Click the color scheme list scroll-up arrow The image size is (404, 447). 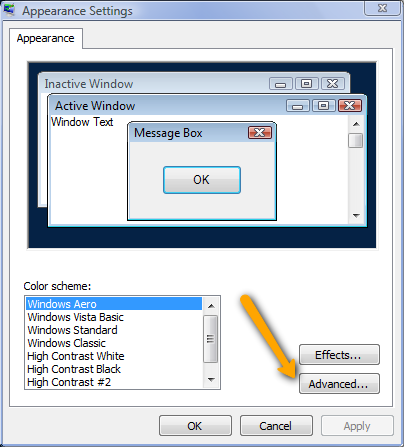coord(211,305)
